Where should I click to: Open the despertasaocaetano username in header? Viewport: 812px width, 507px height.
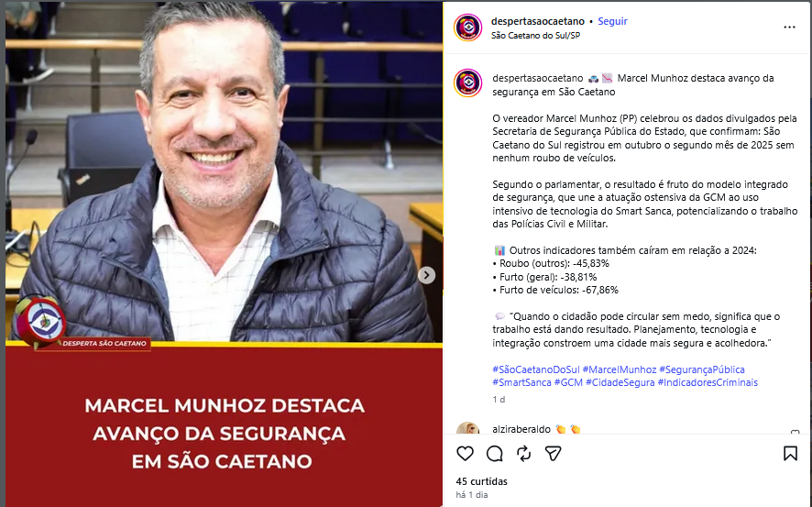[538, 21]
